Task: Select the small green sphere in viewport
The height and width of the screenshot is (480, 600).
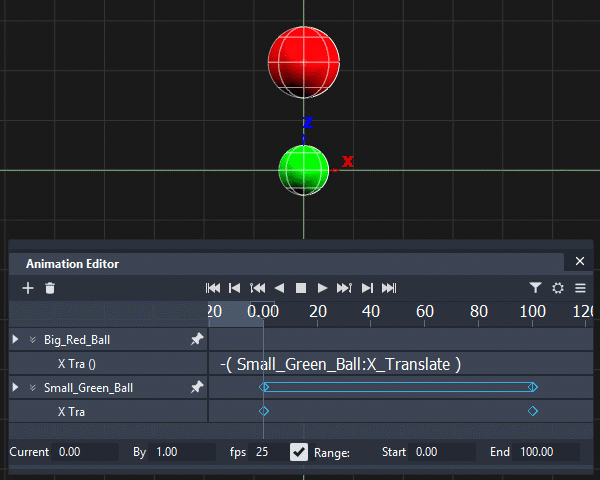Action: point(304,171)
